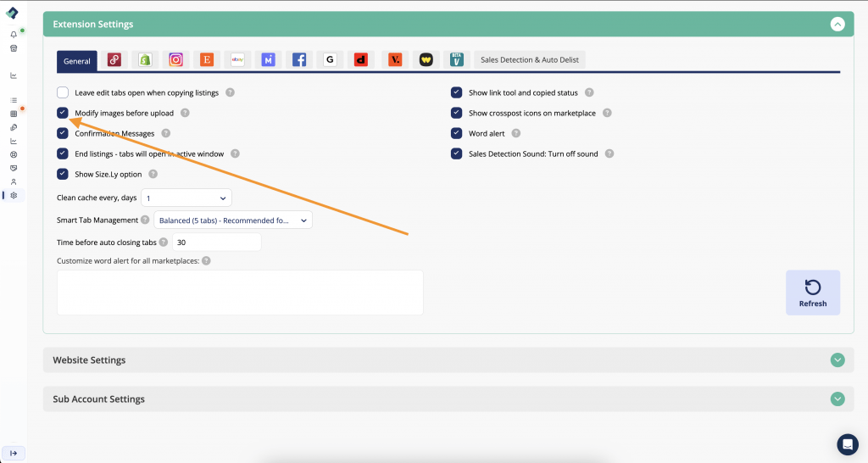The height and width of the screenshot is (463, 868).
Task: Select the General tab
Action: pos(77,61)
